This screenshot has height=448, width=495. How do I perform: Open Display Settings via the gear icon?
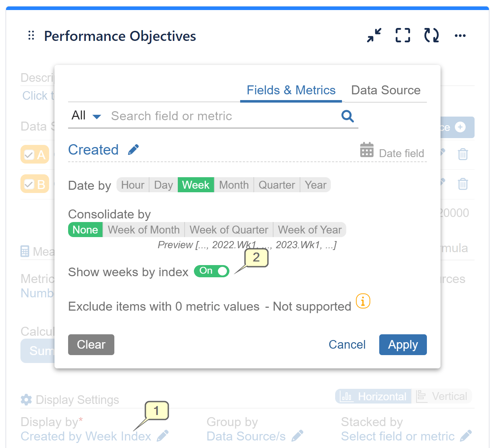point(27,400)
